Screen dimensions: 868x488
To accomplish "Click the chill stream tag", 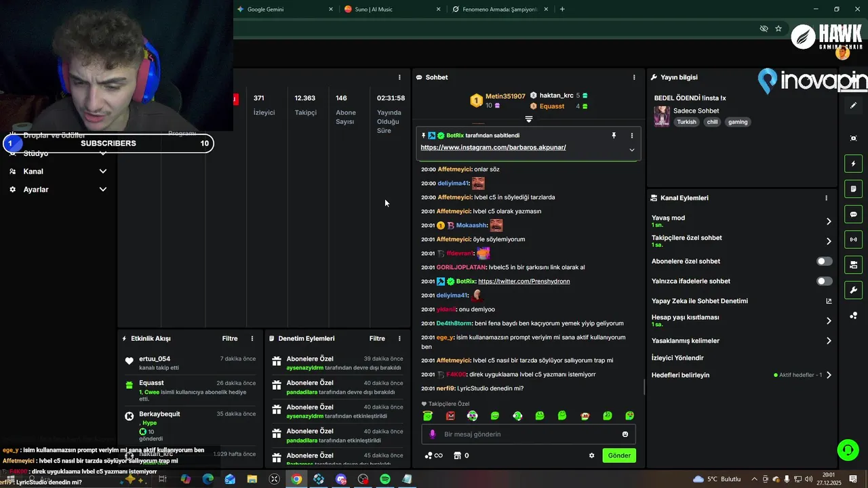I will click(x=712, y=122).
